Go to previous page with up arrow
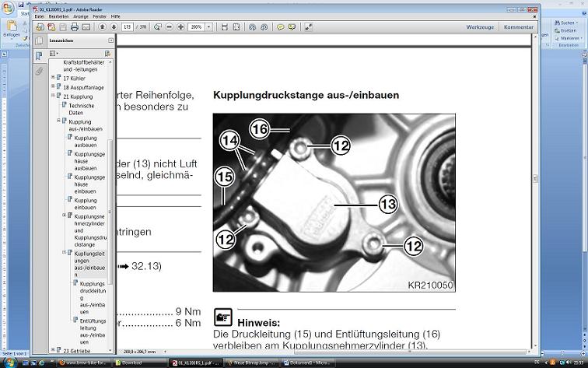 click(102, 27)
